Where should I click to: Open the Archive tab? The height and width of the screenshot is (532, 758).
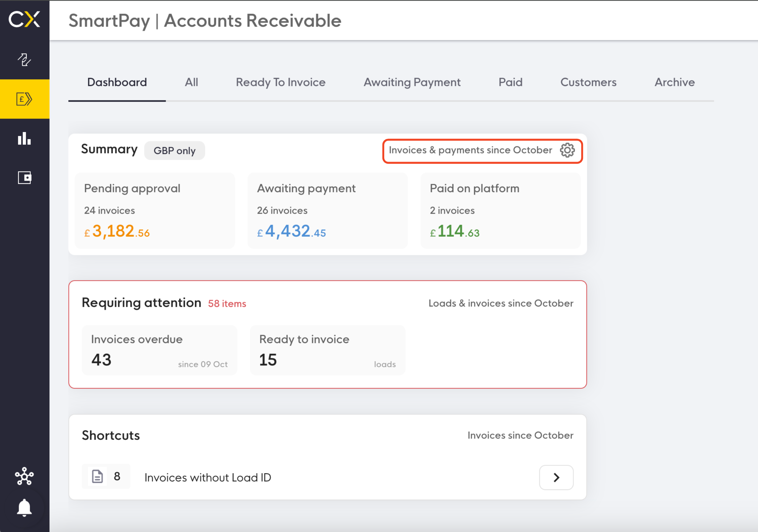pos(674,82)
